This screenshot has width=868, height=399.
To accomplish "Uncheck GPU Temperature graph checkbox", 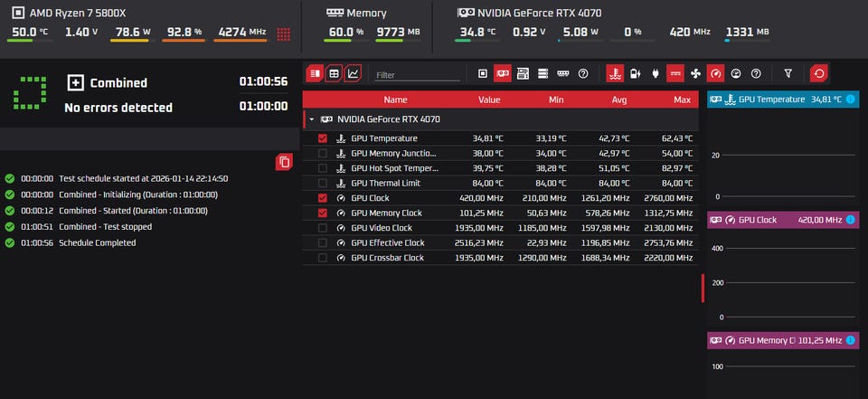I will click(323, 138).
